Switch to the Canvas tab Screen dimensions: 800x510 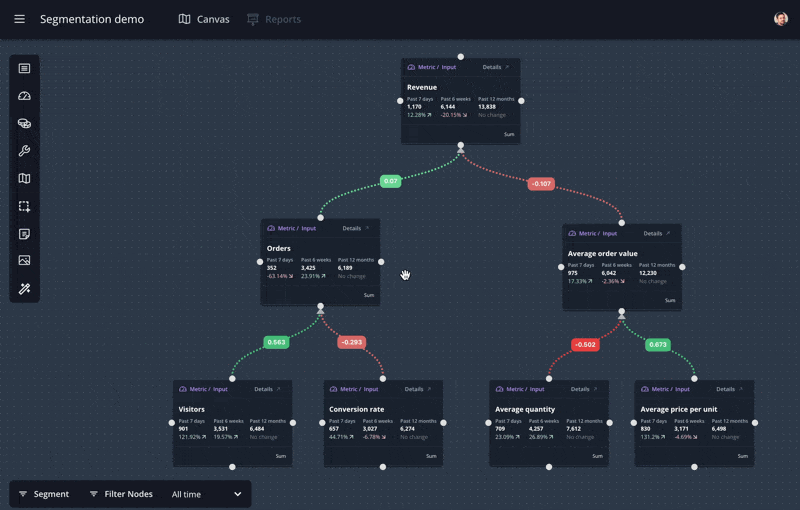tap(204, 19)
